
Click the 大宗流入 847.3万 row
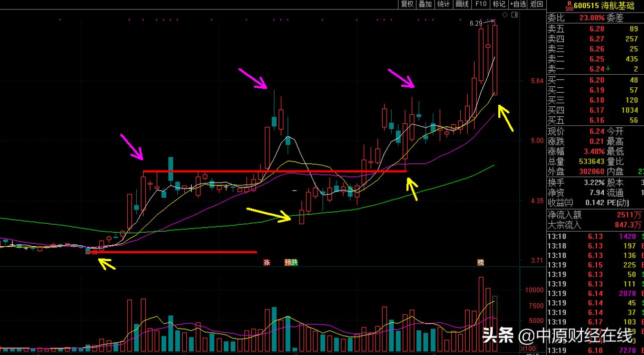click(x=595, y=225)
